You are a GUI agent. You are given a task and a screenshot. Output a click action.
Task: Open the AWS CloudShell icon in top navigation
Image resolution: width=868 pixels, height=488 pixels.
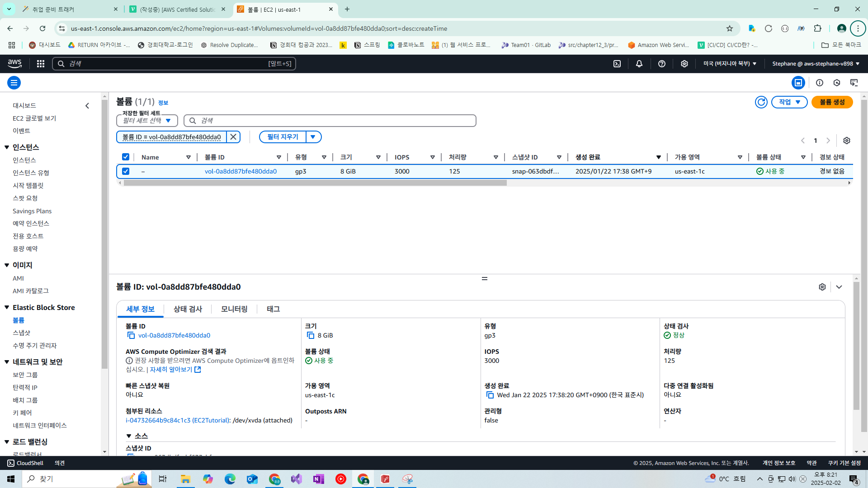coord(617,64)
